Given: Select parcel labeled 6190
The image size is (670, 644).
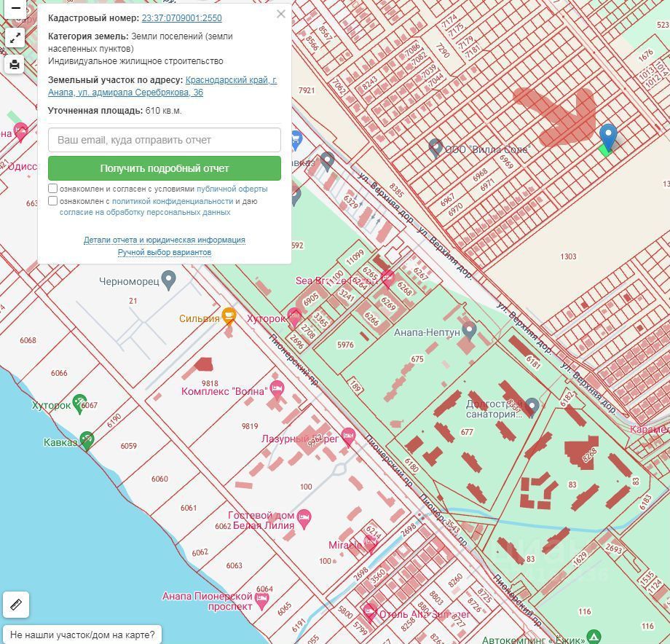Looking at the screenshot, I should [114, 421].
